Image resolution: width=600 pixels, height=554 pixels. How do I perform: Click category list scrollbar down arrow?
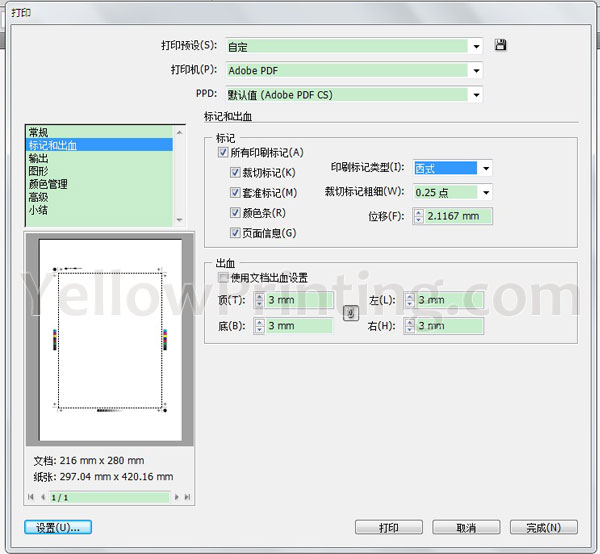point(179,220)
